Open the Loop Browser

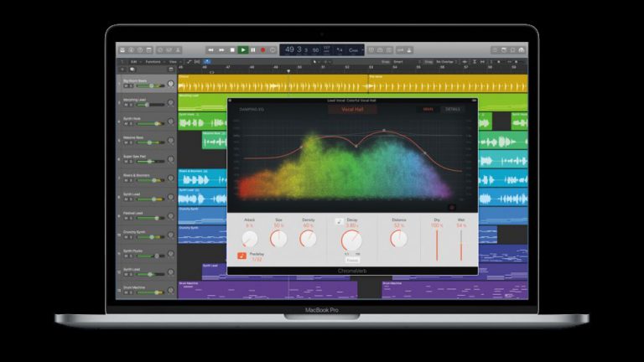click(x=512, y=50)
